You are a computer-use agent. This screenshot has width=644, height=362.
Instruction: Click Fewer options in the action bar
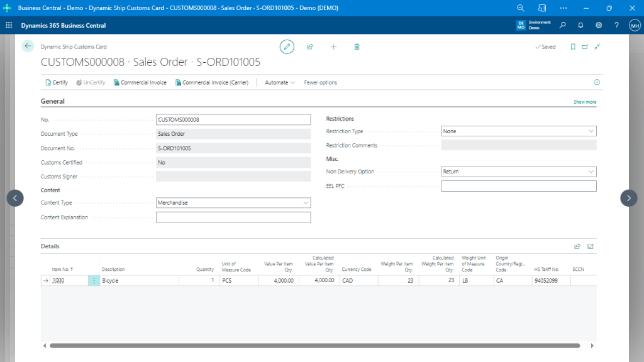(x=319, y=82)
